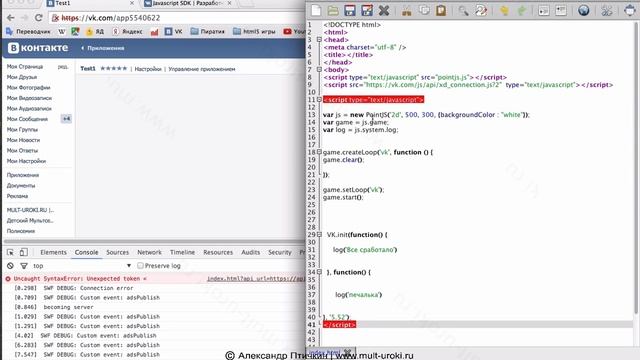The width and height of the screenshot is (640, 360).
Task: Open editor preferences with the tools icon
Action: click(607, 11)
